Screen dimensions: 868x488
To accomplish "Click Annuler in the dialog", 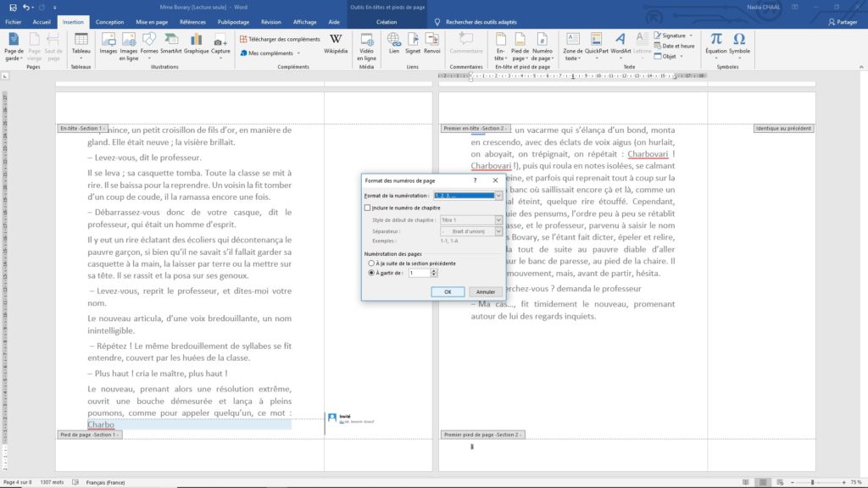I will [486, 291].
